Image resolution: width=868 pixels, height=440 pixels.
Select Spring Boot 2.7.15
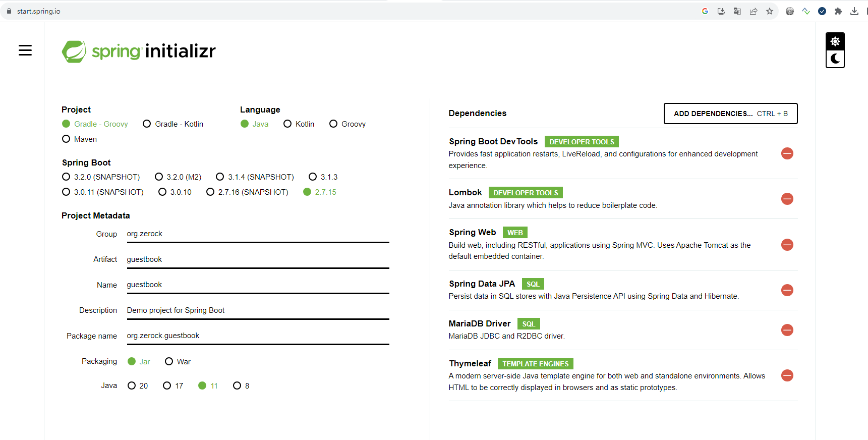[x=320, y=192]
